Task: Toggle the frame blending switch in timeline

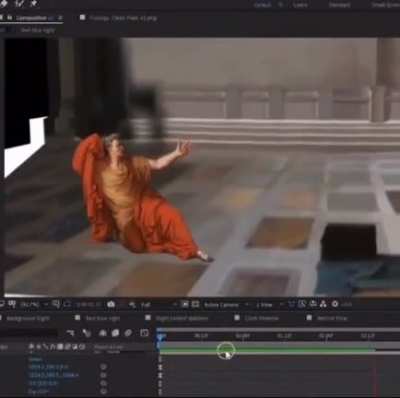Action: (115, 333)
